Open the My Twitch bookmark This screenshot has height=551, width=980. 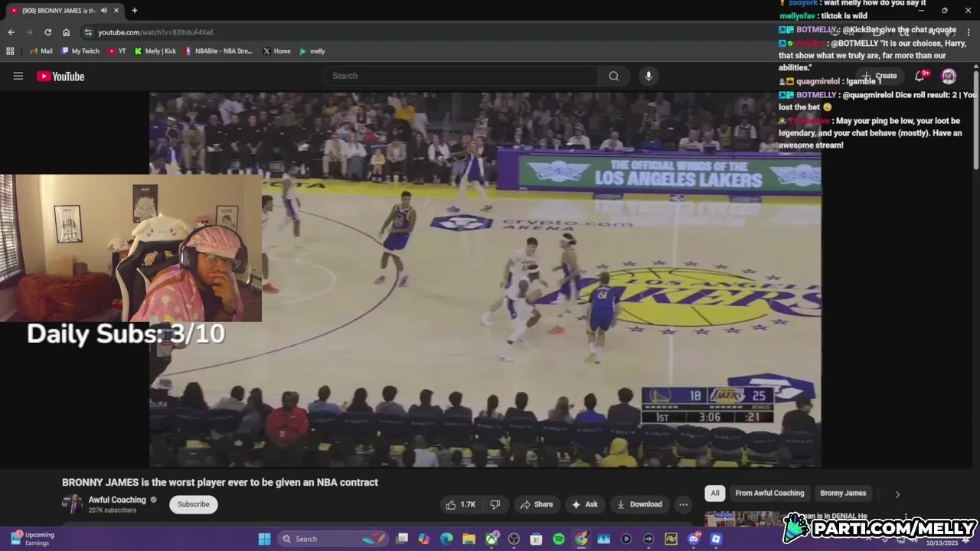pyautogui.click(x=80, y=51)
